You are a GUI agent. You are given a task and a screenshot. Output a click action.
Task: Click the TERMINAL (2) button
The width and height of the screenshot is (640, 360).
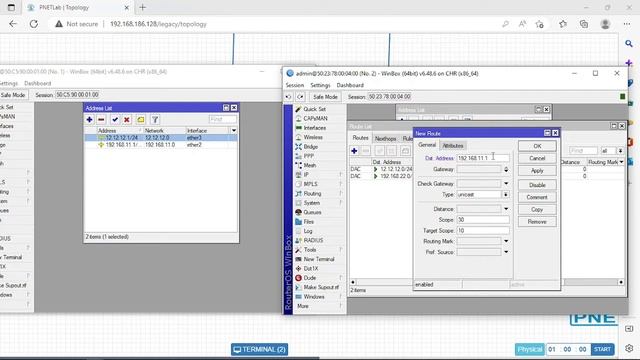[260, 349]
